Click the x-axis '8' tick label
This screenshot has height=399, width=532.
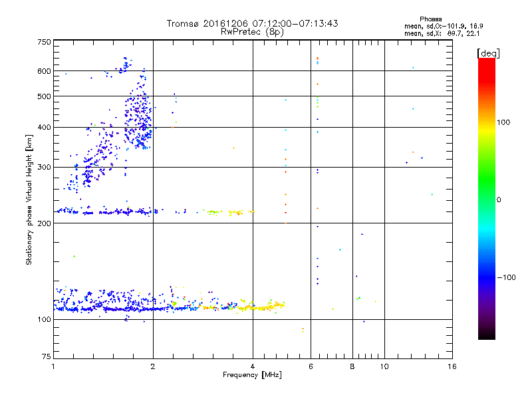coord(352,366)
